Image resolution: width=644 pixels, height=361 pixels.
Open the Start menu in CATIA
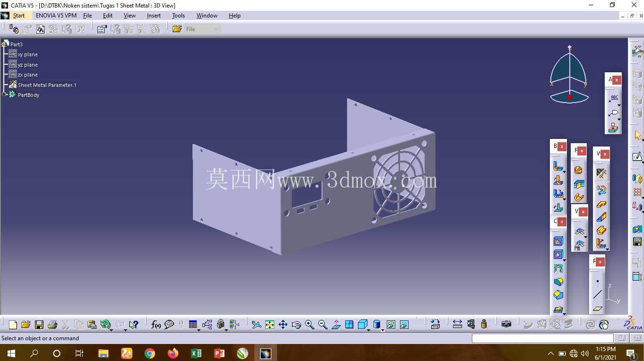coord(19,16)
